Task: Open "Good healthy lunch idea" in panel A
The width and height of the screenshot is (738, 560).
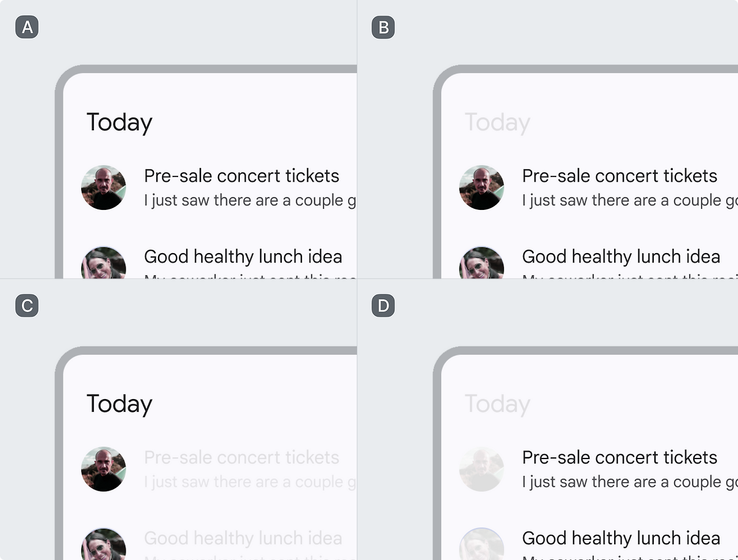Action: tap(243, 257)
